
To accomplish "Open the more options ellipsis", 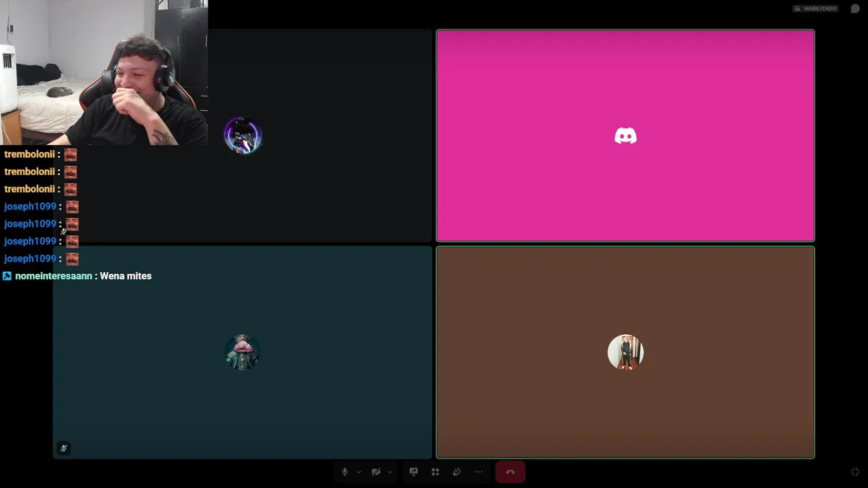I will tap(479, 472).
